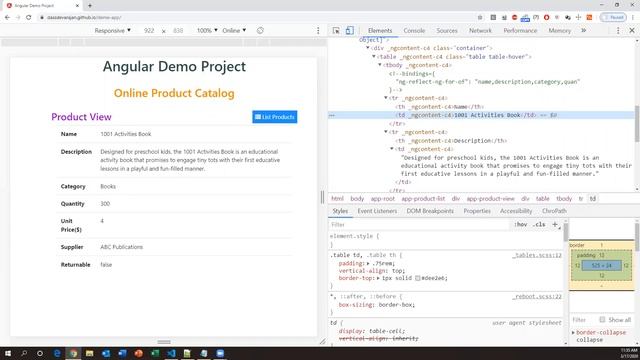Click the orange extension icon in the toolbar

[589, 18]
